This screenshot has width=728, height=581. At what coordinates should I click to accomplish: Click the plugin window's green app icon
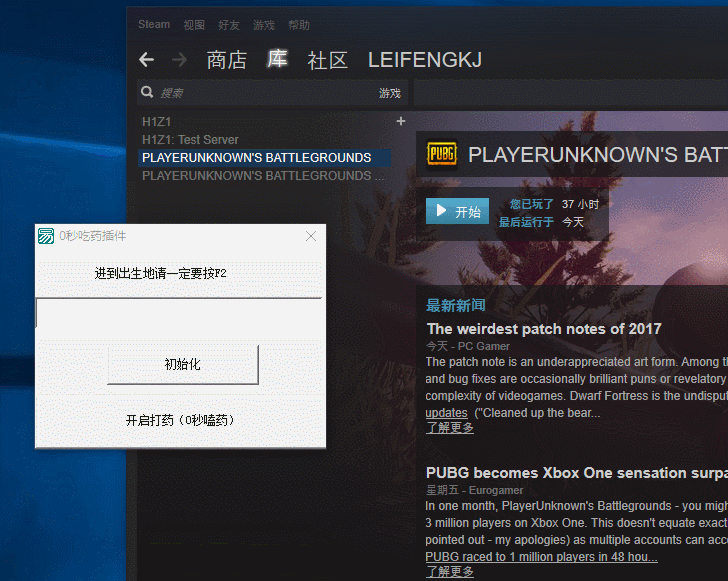coord(46,236)
